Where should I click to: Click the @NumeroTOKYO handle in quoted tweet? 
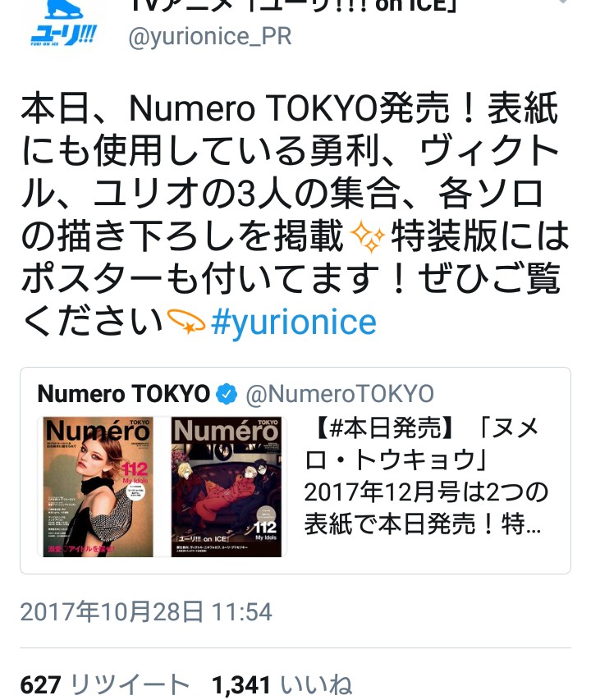pyautogui.click(x=340, y=394)
